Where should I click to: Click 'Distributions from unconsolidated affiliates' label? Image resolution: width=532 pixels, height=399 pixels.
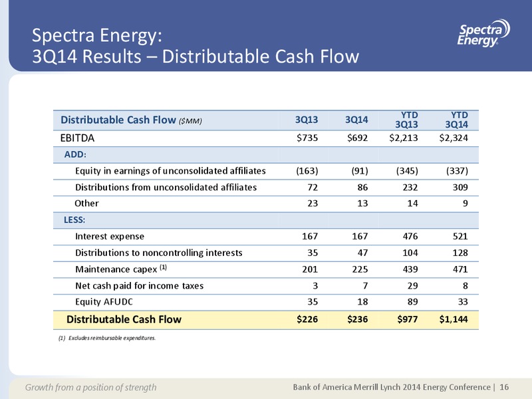(166, 188)
